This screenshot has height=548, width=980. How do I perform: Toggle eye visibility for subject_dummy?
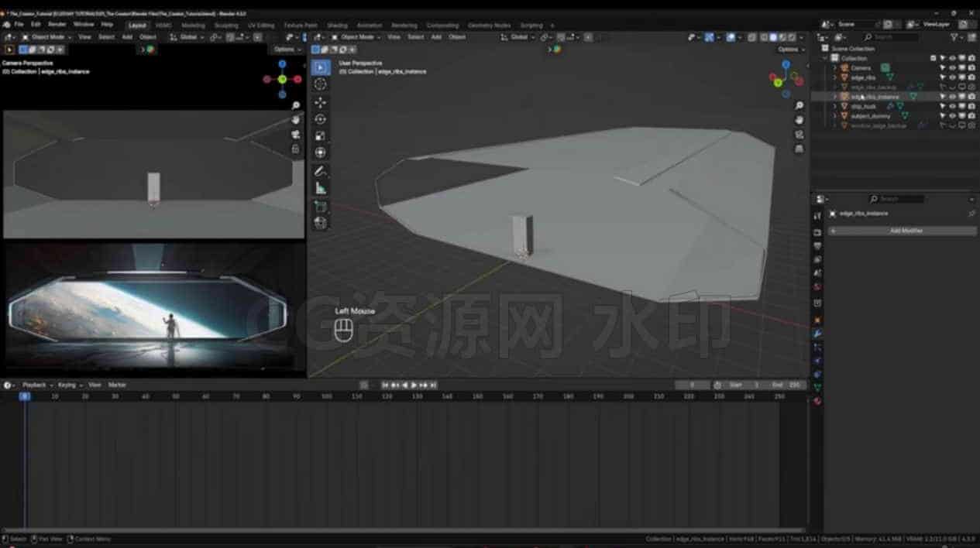tap(952, 115)
